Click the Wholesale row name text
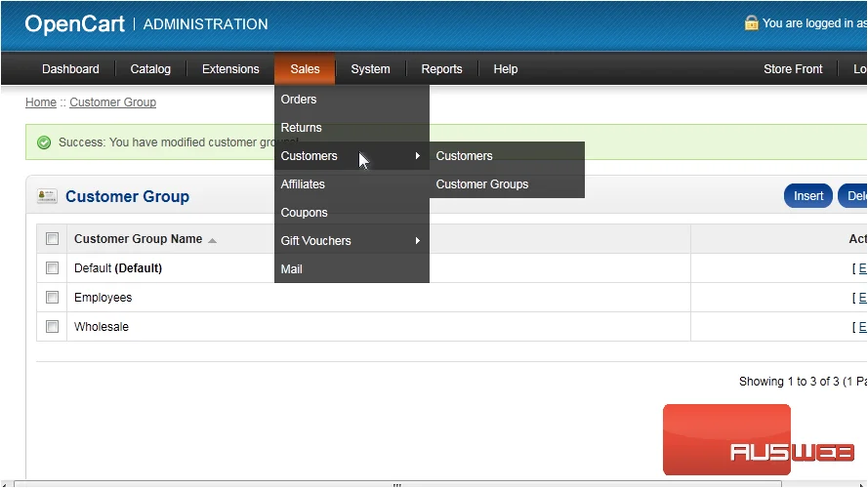This screenshot has width=868, height=488. [102, 327]
